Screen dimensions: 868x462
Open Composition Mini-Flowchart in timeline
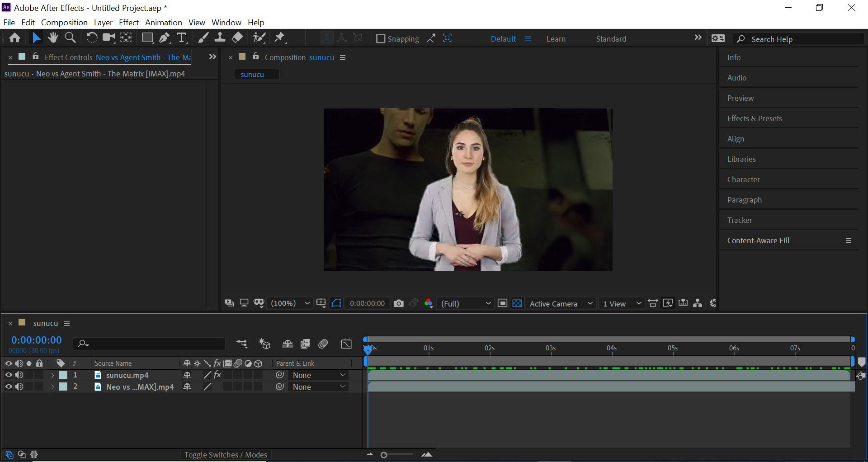[242, 344]
